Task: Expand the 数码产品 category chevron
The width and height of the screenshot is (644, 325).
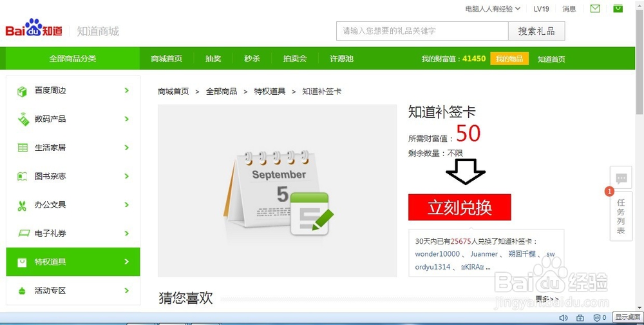Action: point(127,119)
